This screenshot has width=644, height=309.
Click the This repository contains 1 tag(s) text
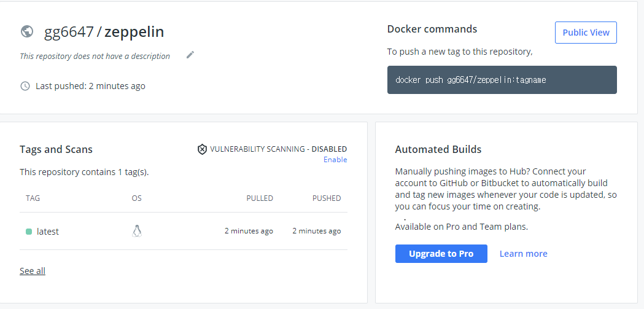point(84,172)
